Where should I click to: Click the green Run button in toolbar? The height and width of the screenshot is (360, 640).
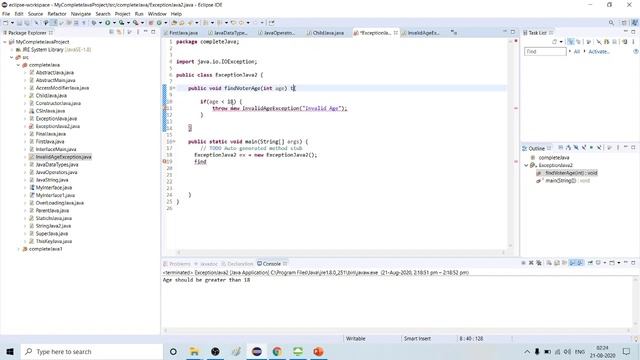point(108,23)
